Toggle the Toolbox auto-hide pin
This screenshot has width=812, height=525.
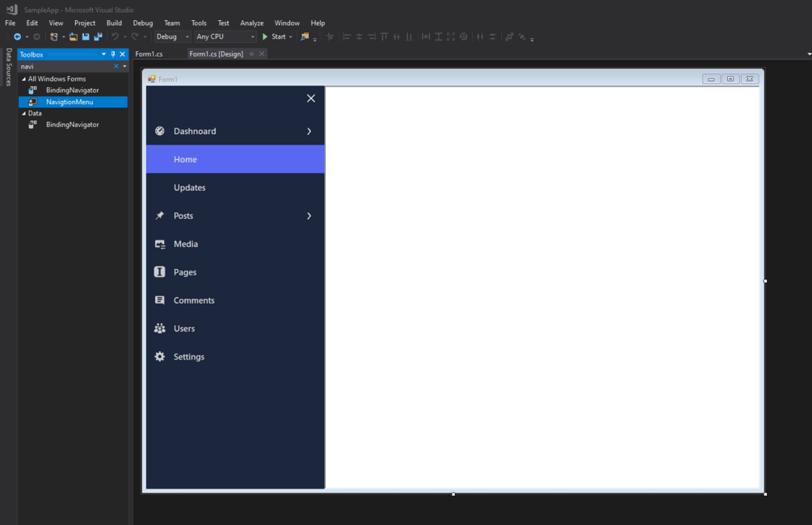(x=113, y=54)
